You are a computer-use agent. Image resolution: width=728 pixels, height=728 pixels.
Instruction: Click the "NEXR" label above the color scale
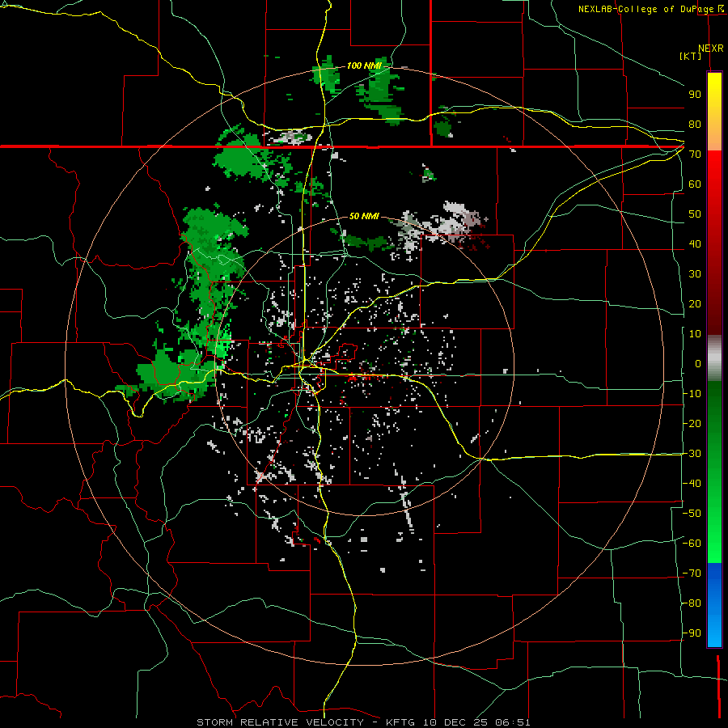tap(711, 49)
